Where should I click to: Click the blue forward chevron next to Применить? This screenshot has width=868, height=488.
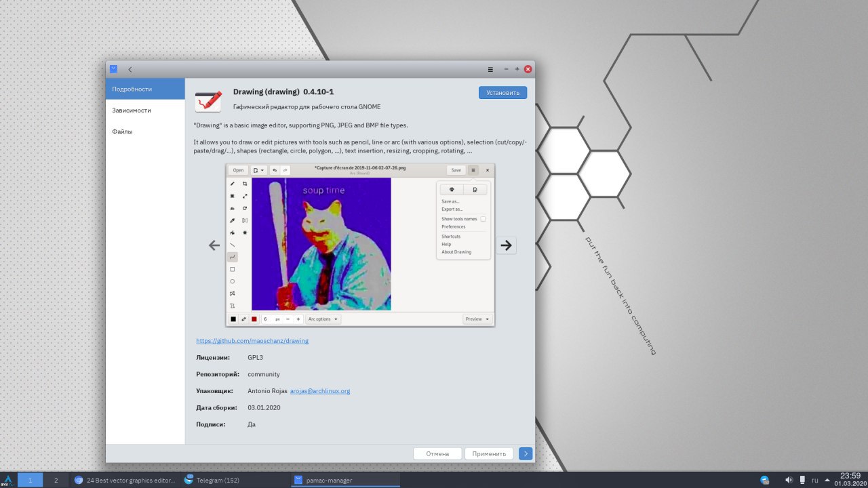pos(526,454)
